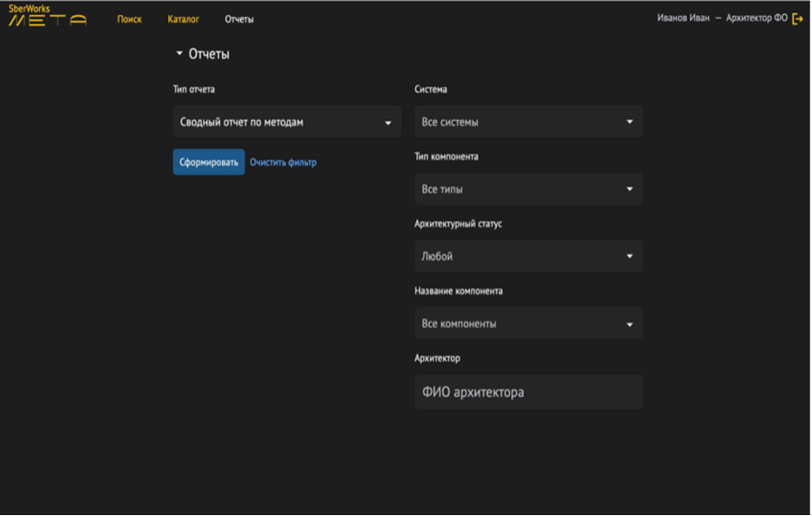Click the caret arrow in the Любой dropdown
This screenshot has height=516, width=812.
(x=630, y=256)
